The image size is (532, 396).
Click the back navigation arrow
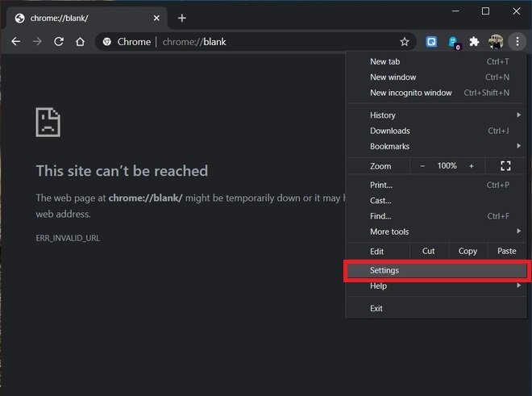[15, 42]
